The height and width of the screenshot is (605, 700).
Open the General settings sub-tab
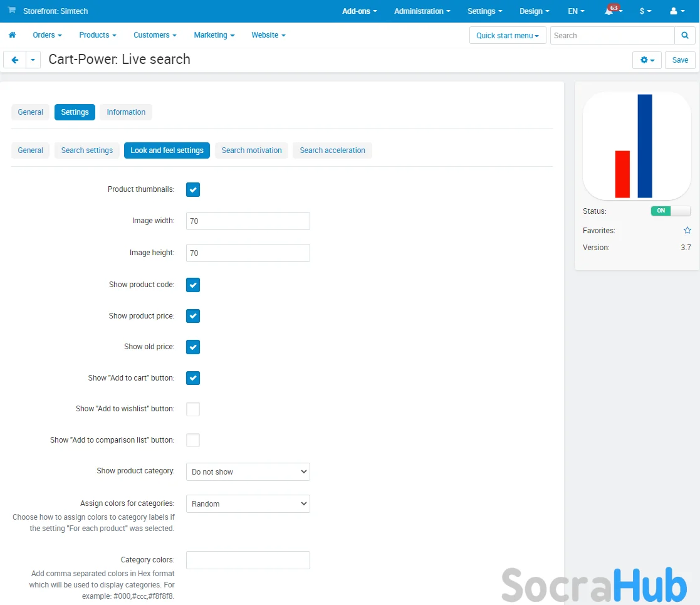click(x=30, y=150)
